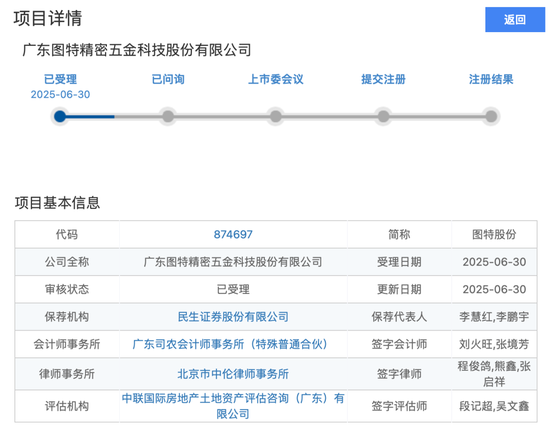Viewport: 550px width, 428px height.
Task: Click the 段记超,吴文鑫 appraisers cell
Action: (x=494, y=406)
